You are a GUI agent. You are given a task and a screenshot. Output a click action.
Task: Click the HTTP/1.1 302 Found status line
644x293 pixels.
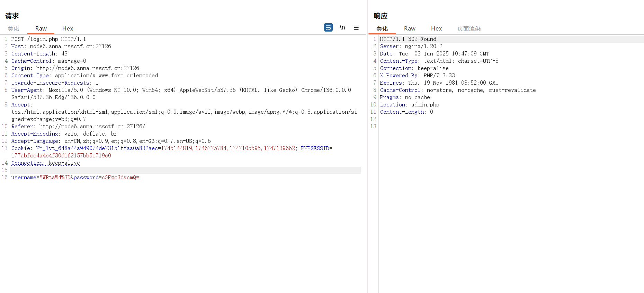pyautogui.click(x=408, y=39)
